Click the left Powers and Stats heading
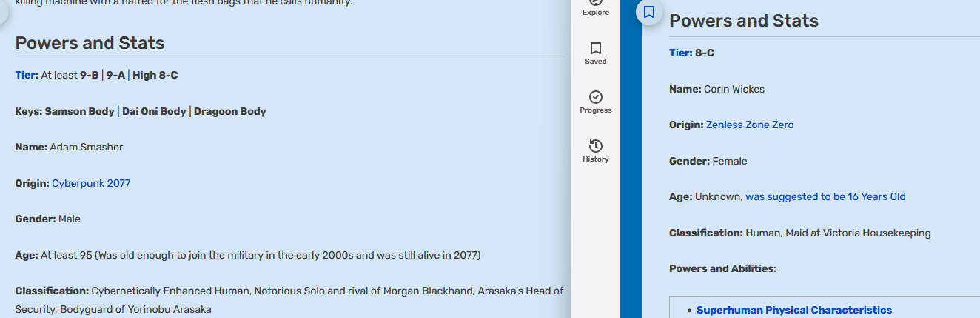The height and width of the screenshot is (318, 980). 90,43
